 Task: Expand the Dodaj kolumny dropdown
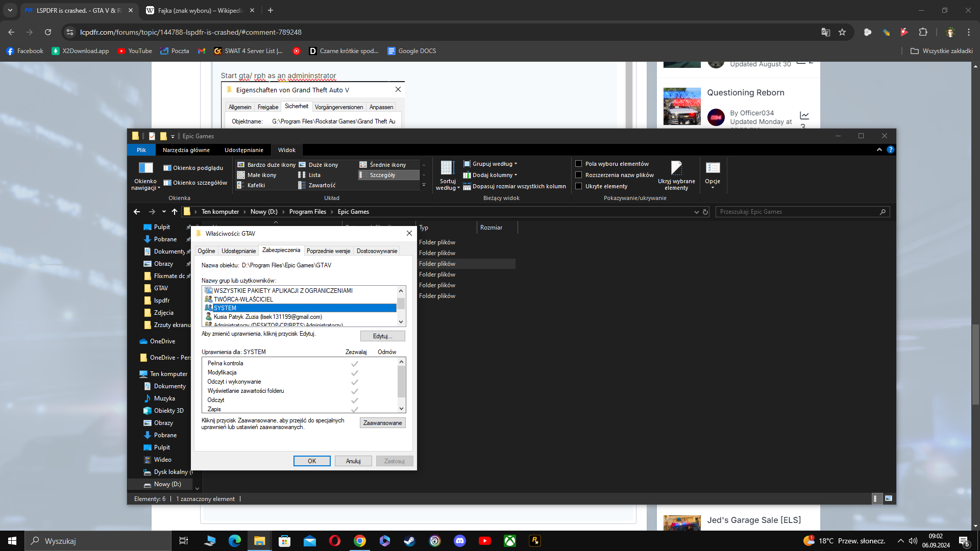[x=492, y=175]
